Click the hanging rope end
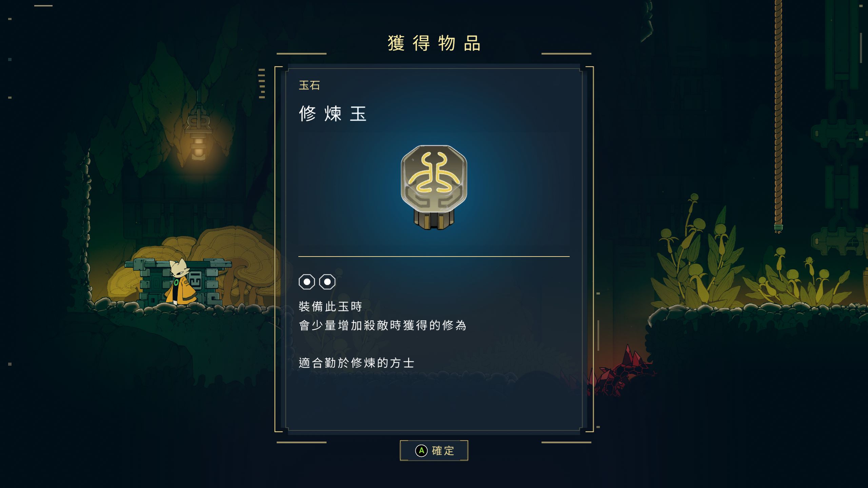 click(x=778, y=228)
